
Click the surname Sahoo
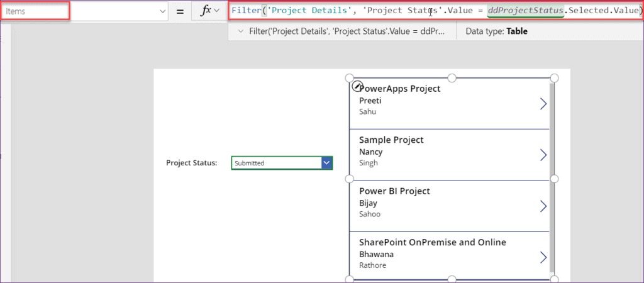pos(370,214)
